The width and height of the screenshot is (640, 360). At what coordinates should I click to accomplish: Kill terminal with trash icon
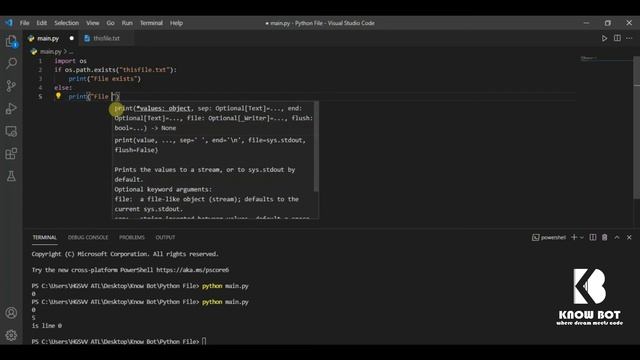[604, 237]
